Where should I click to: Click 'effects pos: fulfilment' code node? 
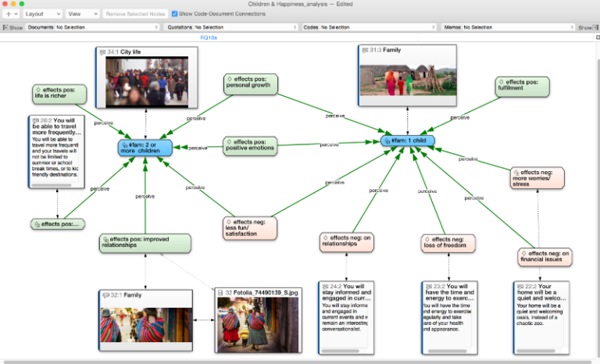tap(523, 86)
